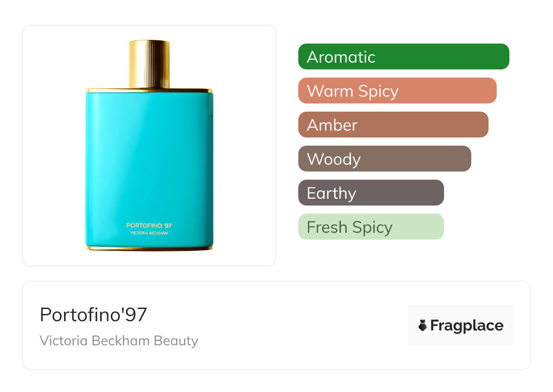Click the Warm Spicy label text

[x=352, y=91]
